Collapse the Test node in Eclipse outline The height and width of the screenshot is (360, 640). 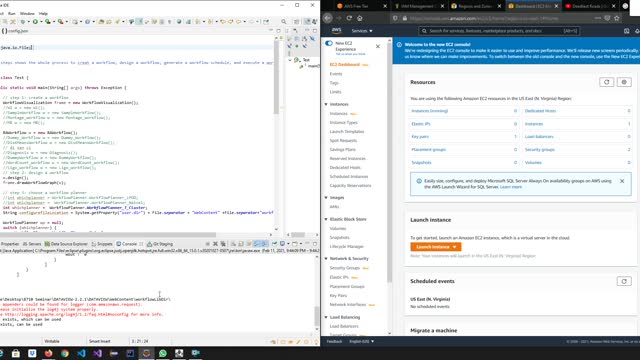[x=290, y=60]
